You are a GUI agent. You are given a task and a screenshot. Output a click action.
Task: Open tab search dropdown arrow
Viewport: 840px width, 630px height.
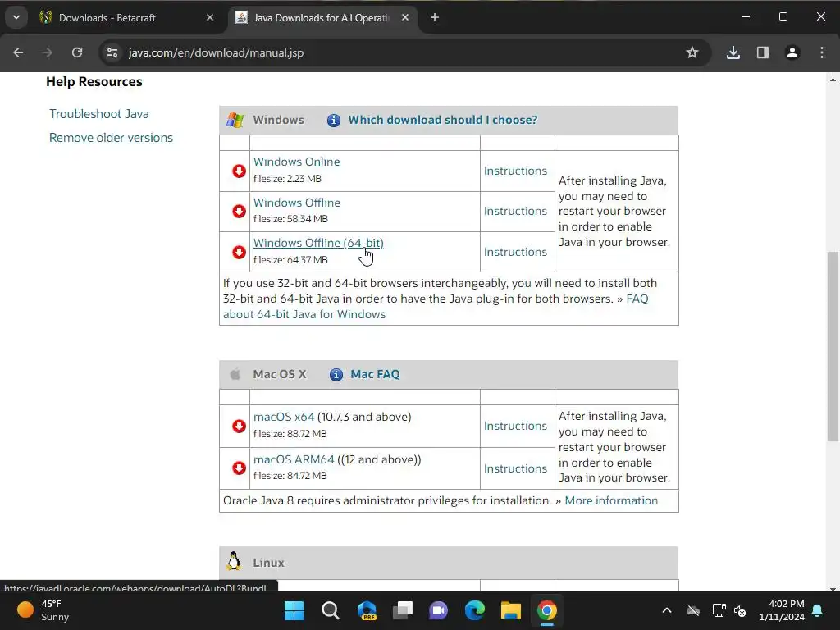click(16, 18)
